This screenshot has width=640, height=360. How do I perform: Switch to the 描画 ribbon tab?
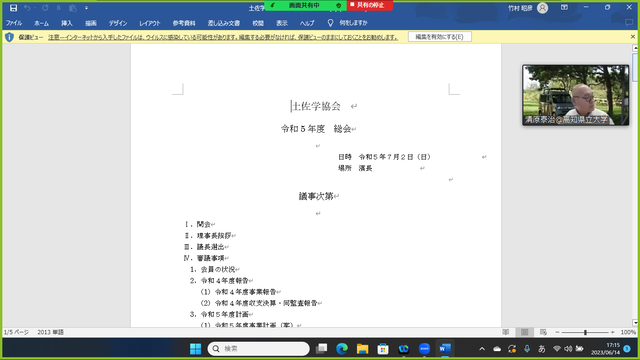pos(91,23)
